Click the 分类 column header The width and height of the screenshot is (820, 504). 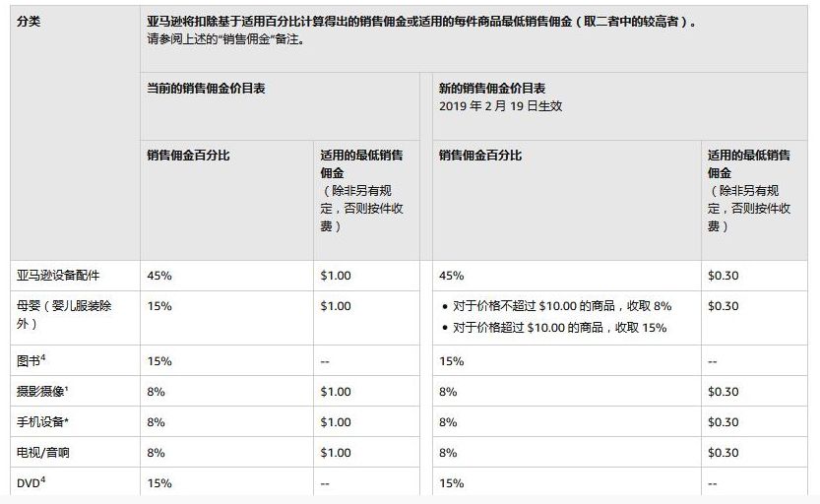(28, 21)
